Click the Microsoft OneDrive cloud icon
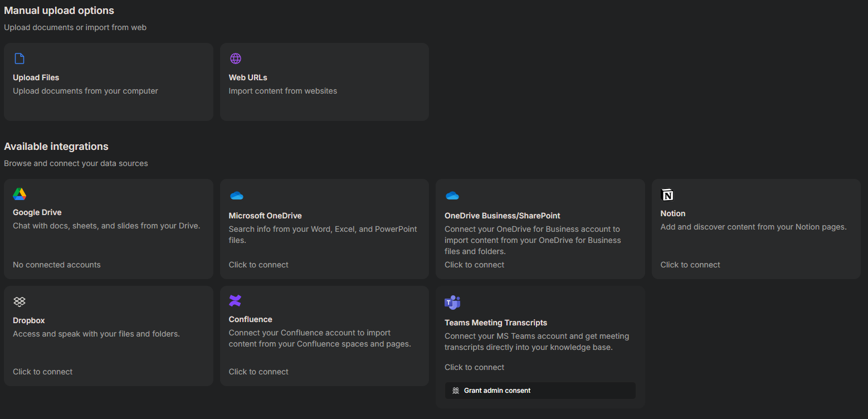868x419 pixels. pos(237,196)
